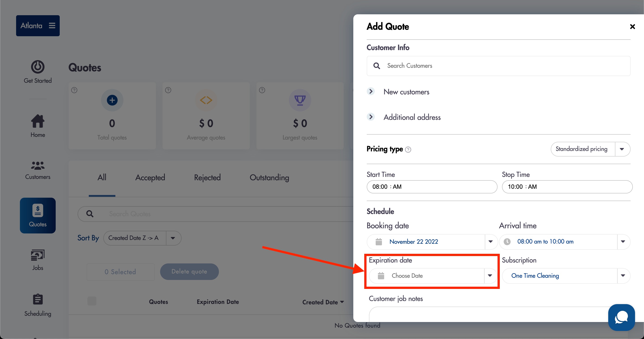
Task: Open the chat support bubble
Action: (621, 317)
